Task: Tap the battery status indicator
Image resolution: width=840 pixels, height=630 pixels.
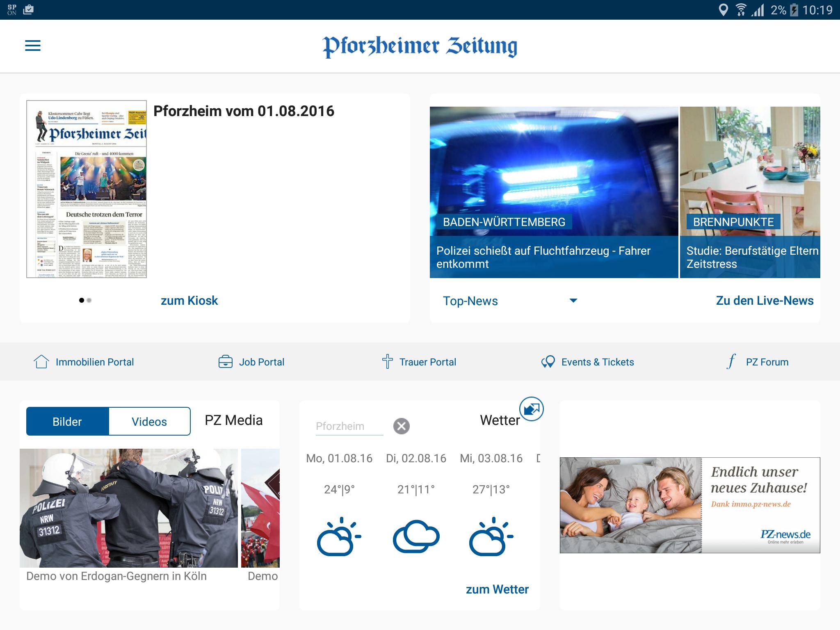Action: pyautogui.click(x=794, y=10)
